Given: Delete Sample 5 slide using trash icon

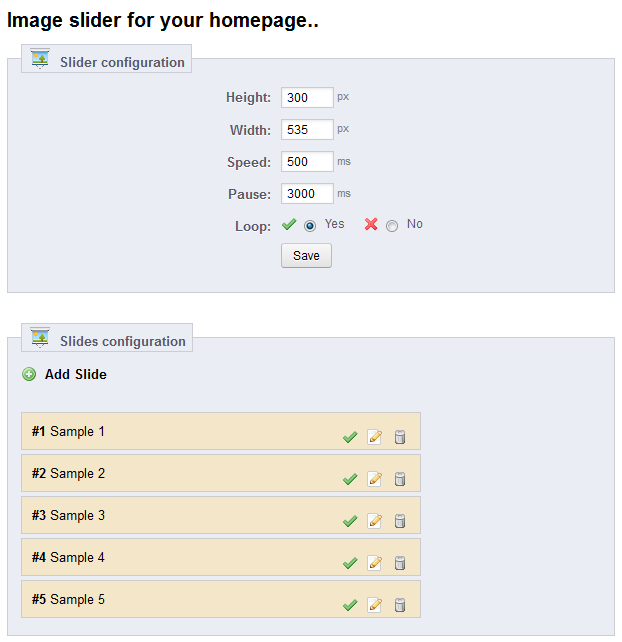Looking at the screenshot, I should coord(400,605).
